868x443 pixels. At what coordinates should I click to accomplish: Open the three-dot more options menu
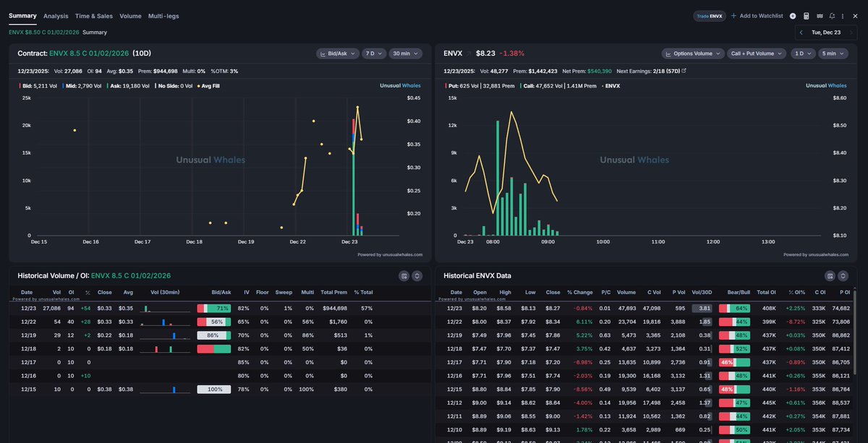pos(843,16)
